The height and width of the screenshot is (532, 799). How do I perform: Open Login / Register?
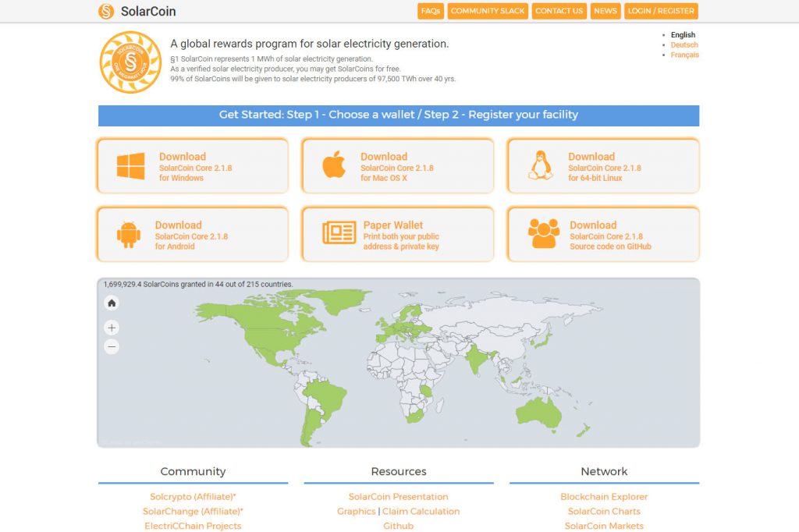(661, 11)
